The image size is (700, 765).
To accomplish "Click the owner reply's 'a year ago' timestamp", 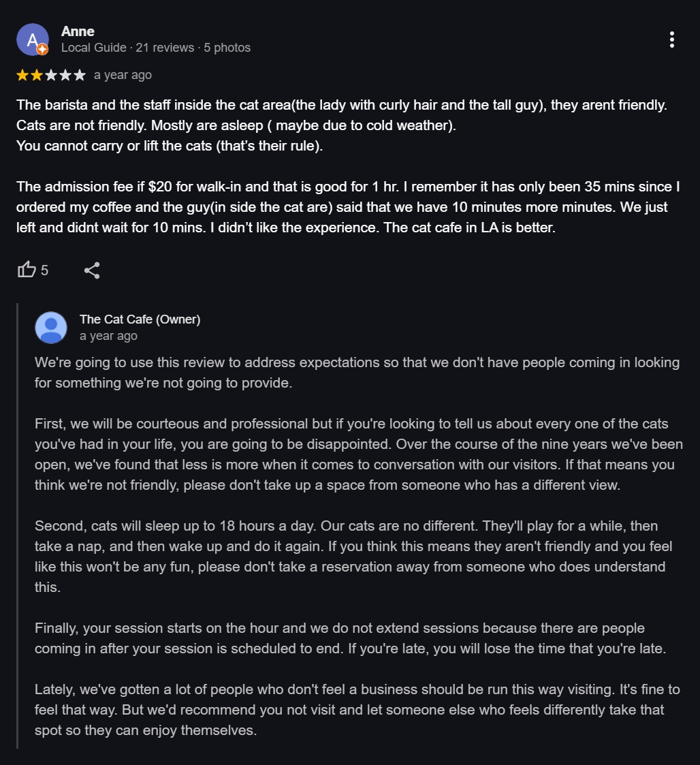I will click(x=108, y=336).
